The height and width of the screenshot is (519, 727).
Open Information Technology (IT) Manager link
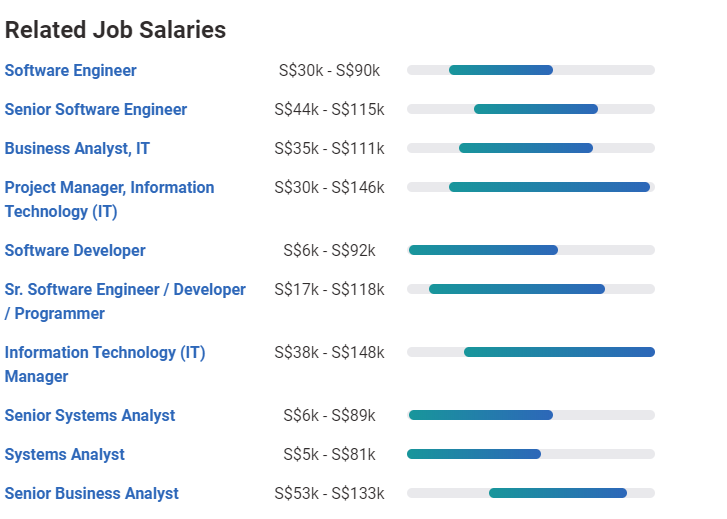[x=105, y=353]
